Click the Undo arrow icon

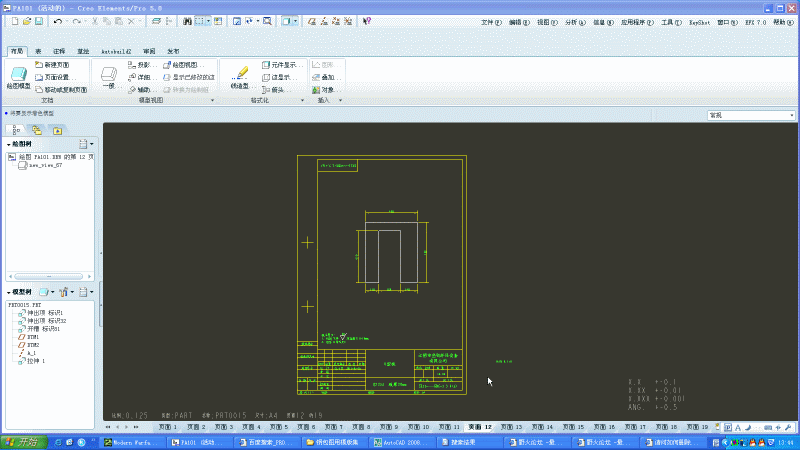coord(58,21)
